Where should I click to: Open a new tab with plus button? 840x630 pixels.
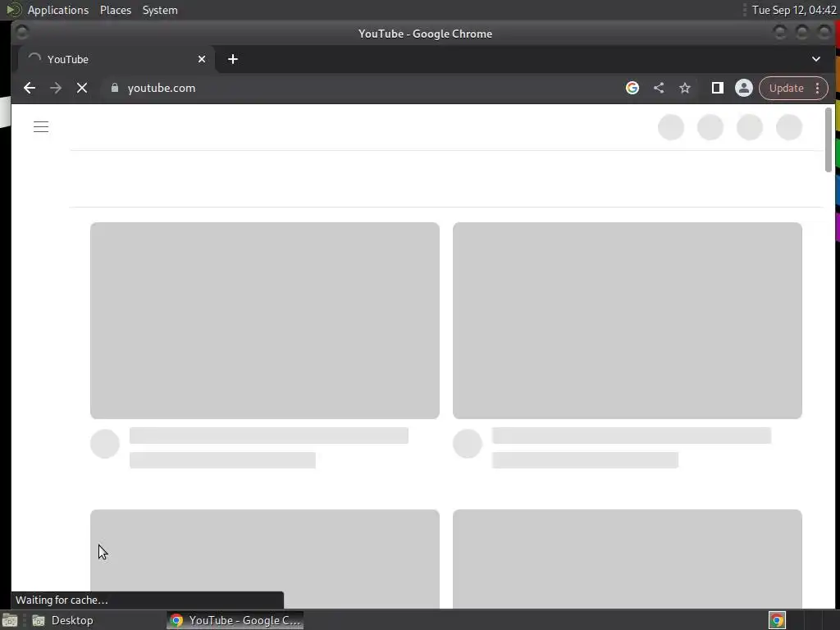click(232, 59)
